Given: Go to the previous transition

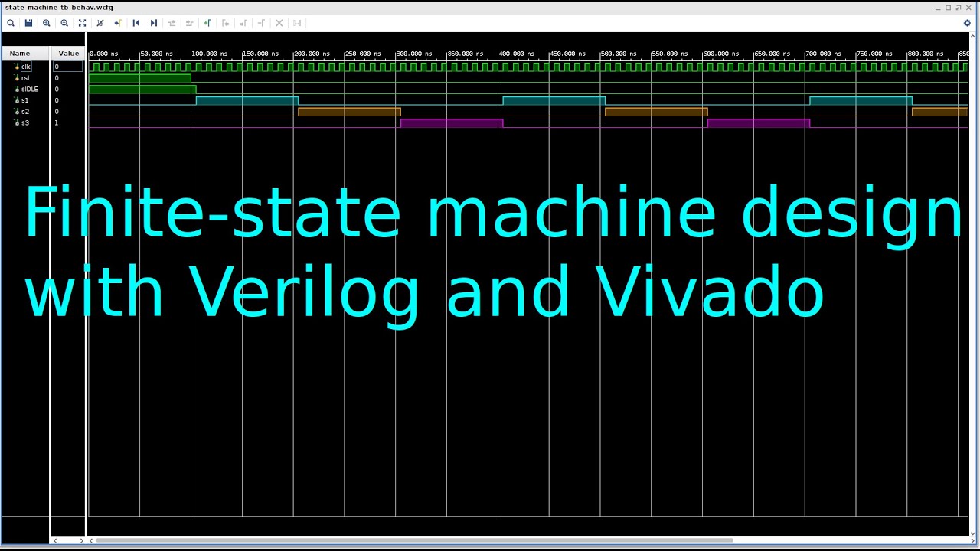Looking at the screenshot, I should (x=171, y=23).
